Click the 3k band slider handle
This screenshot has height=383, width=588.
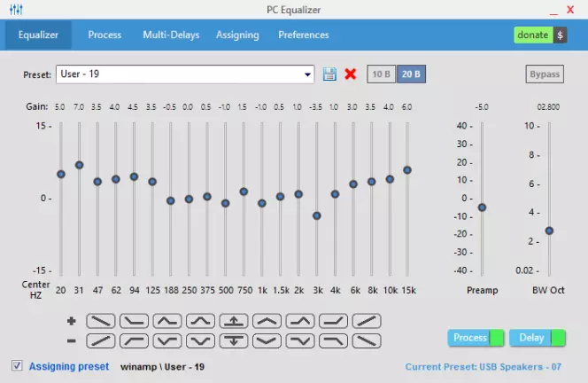coord(317,215)
